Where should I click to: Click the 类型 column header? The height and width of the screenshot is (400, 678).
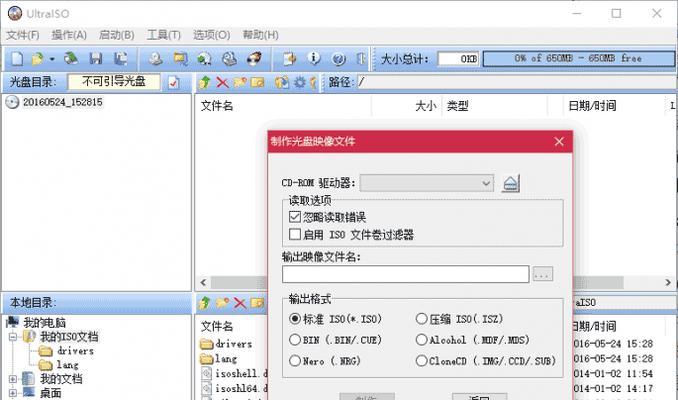(457, 106)
